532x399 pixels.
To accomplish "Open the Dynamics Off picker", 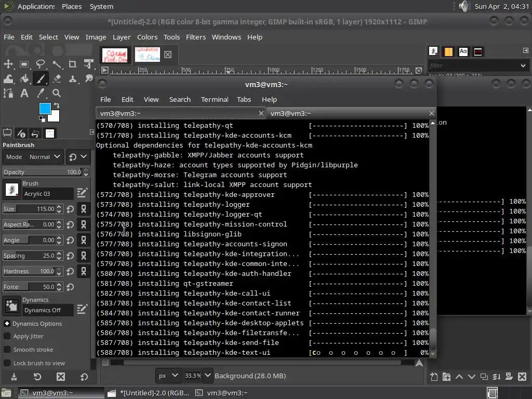I will click(x=11, y=305).
